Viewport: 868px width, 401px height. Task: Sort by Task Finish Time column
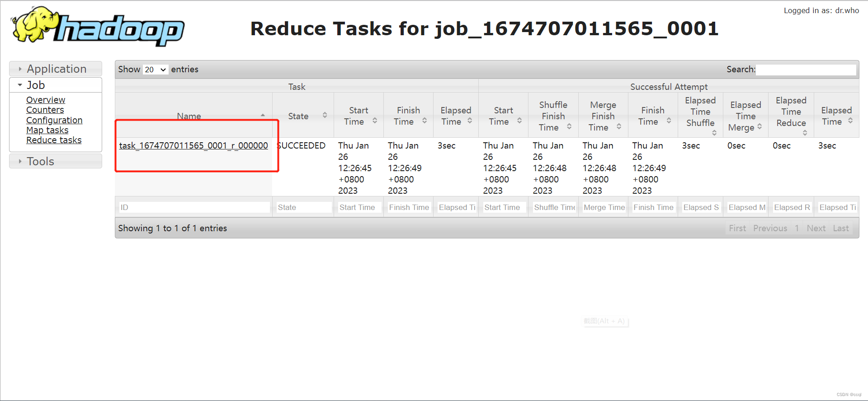click(x=408, y=116)
